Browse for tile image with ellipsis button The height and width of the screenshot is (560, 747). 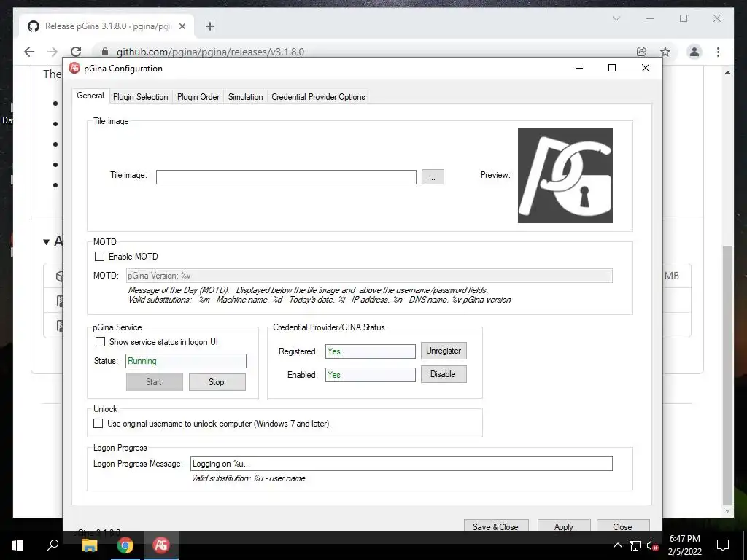click(433, 177)
